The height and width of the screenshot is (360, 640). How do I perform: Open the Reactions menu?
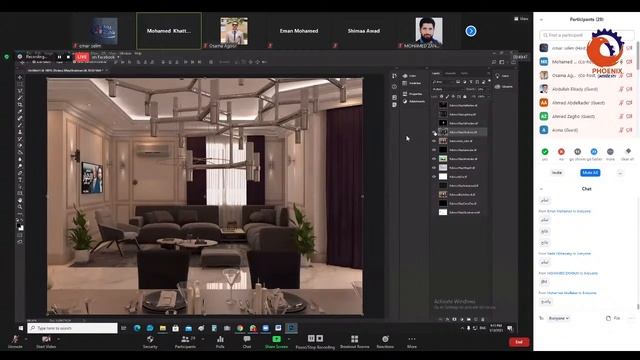click(x=385, y=342)
